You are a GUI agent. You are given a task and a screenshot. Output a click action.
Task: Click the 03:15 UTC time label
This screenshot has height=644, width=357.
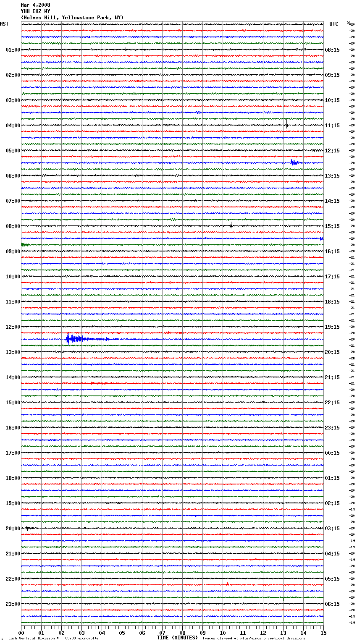click(332, 529)
